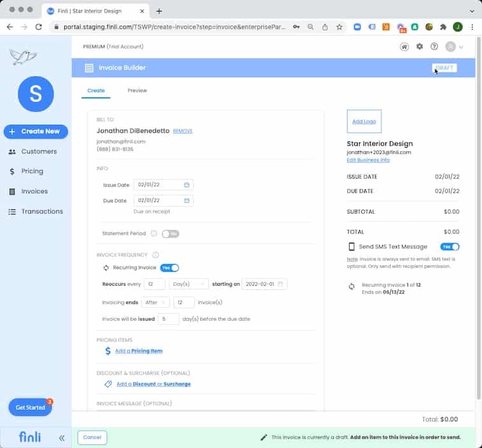Image resolution: width=482 pixels, height=448 pixels.
Task: Click the days before due date field
Action: (x=168, y=319)
